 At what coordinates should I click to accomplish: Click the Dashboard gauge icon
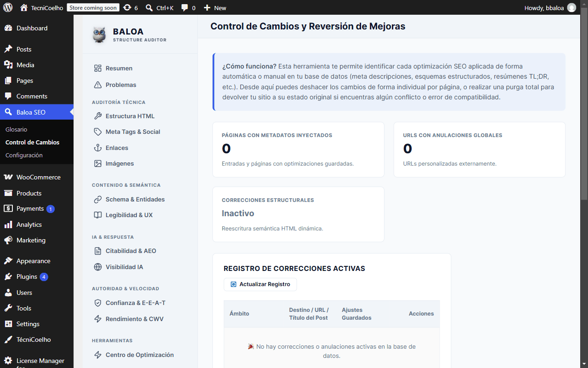(x=8, y=28)
